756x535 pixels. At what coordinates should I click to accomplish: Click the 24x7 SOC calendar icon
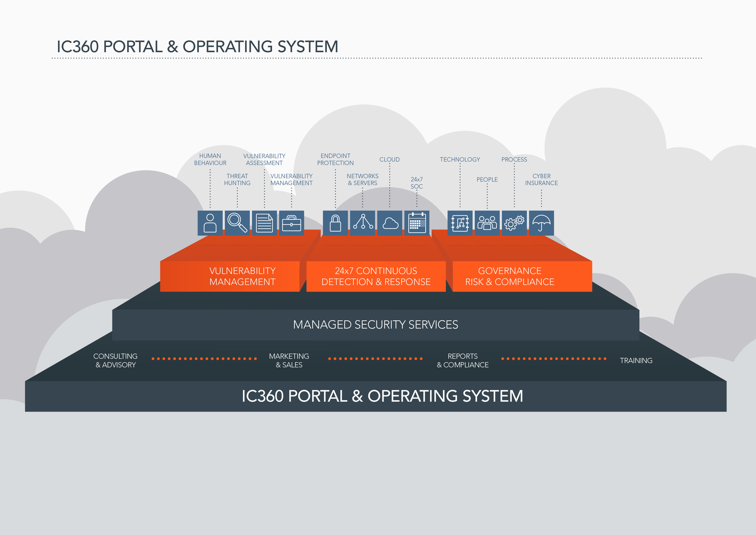[417, 223]
